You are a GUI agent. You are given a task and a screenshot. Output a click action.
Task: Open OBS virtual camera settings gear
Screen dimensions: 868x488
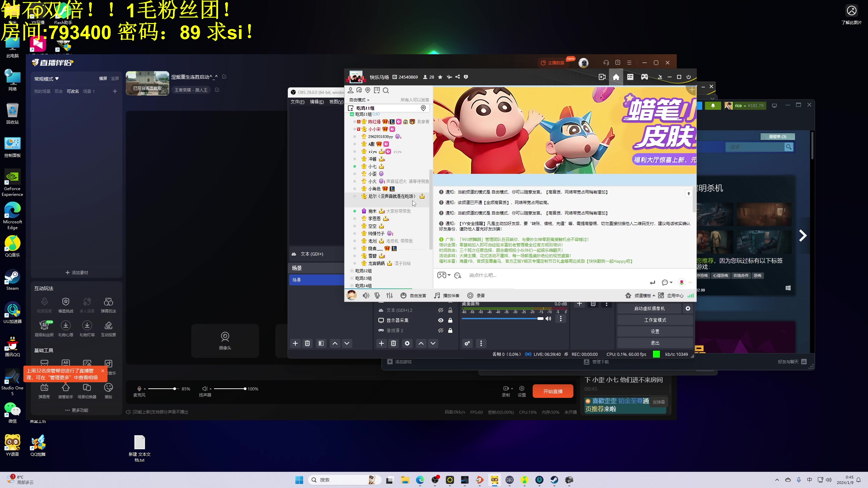(x=688, y=308)
